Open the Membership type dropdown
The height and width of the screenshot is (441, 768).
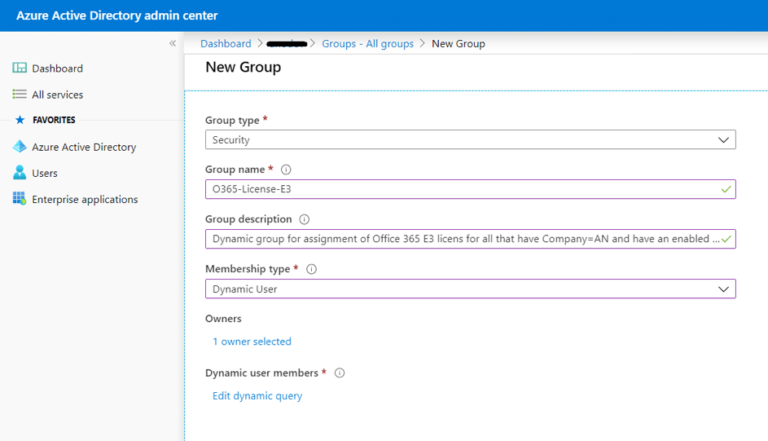[470, 289]
